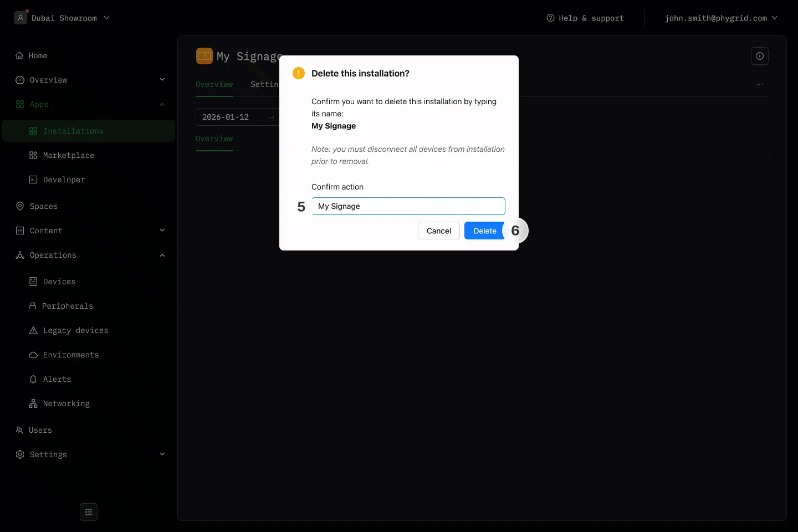Screen dimensions: 798x532
Task: Click the Peripherals icon
Action: coord(33,306)
